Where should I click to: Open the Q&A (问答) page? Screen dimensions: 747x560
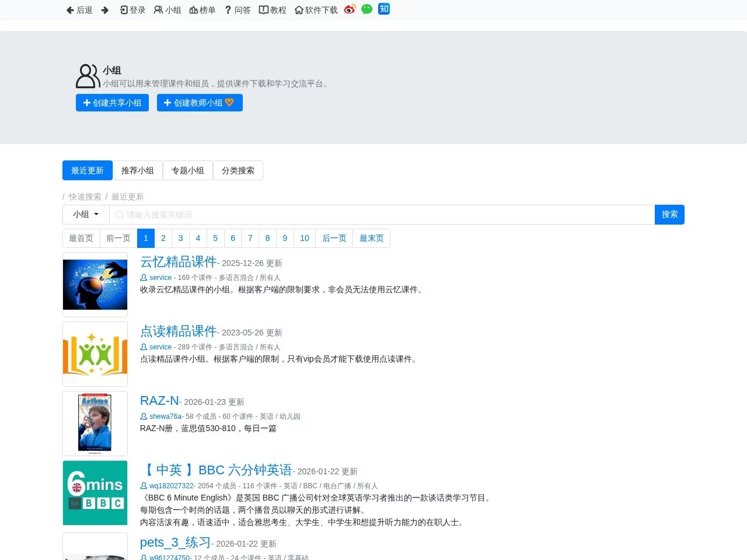click(238, 10)
